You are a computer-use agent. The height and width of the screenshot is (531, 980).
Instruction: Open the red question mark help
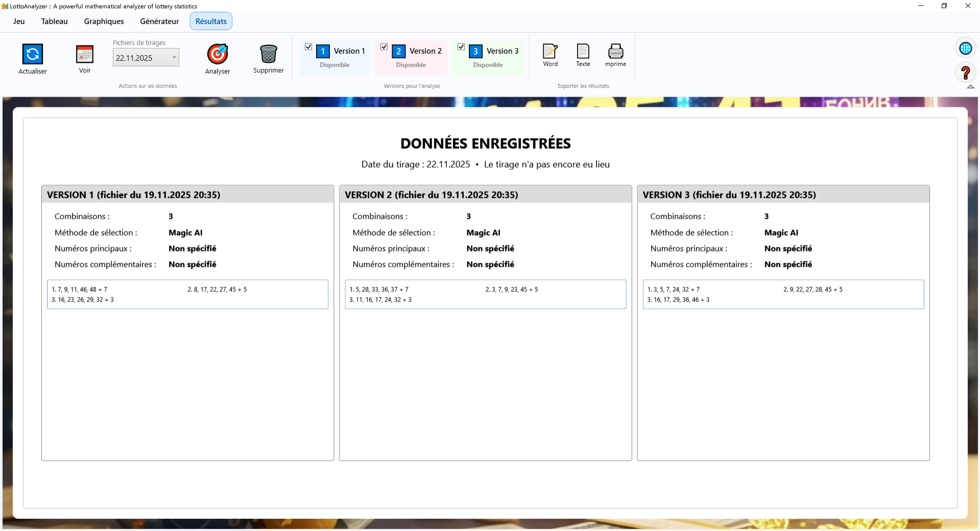(965, 73)
